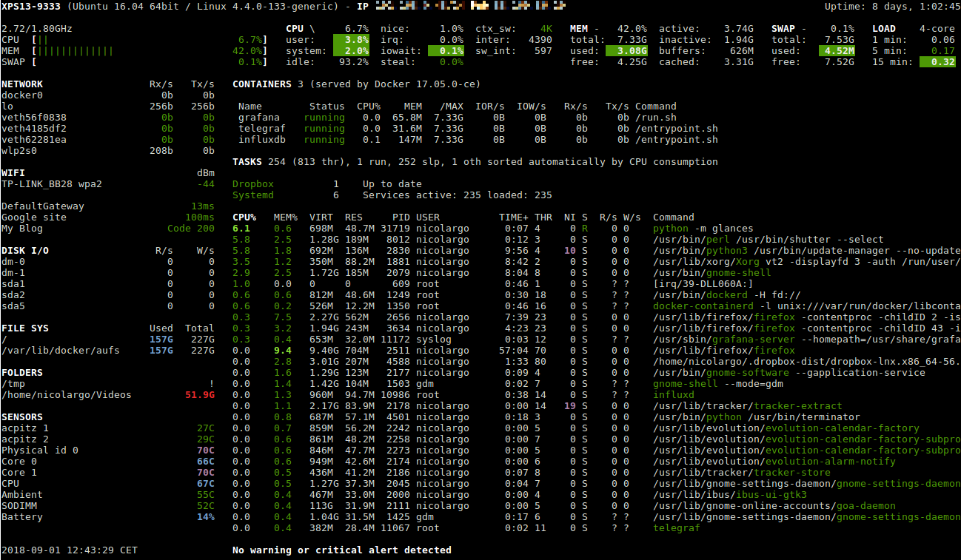Select the acpitz 1 sensor row
Viewport: 961px width, 560px height.
click(108, 428)
